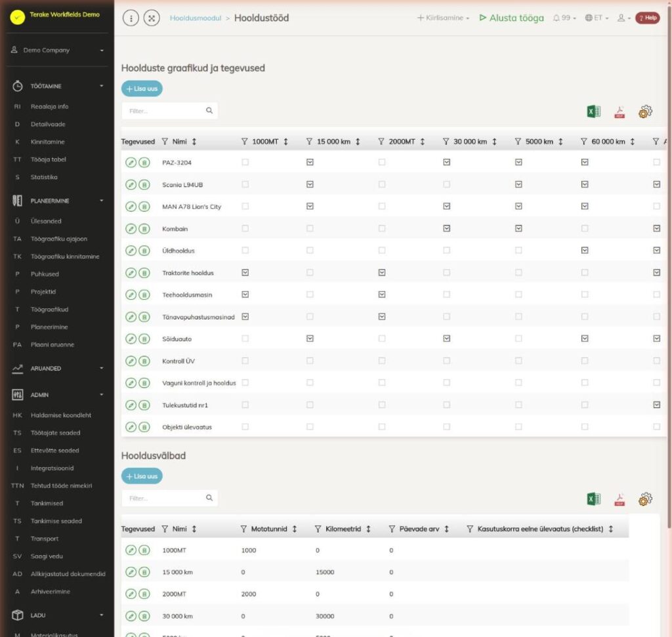672x637 pixels.
Task: Filter the Kilomeetrid column
Action: pyautogui.click(x=318, y=529)
